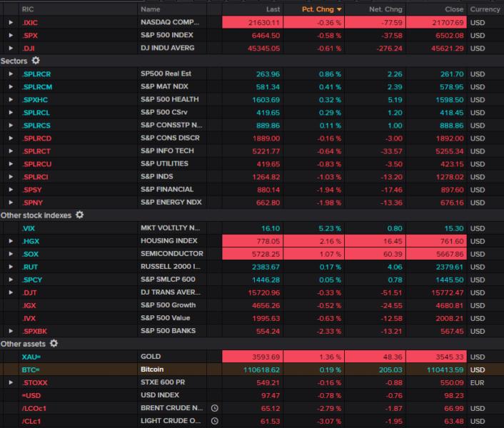This screenshot has height=428, width=504.
Task: Open the .SPCY RIC link
Action: (x=32, y=280)
